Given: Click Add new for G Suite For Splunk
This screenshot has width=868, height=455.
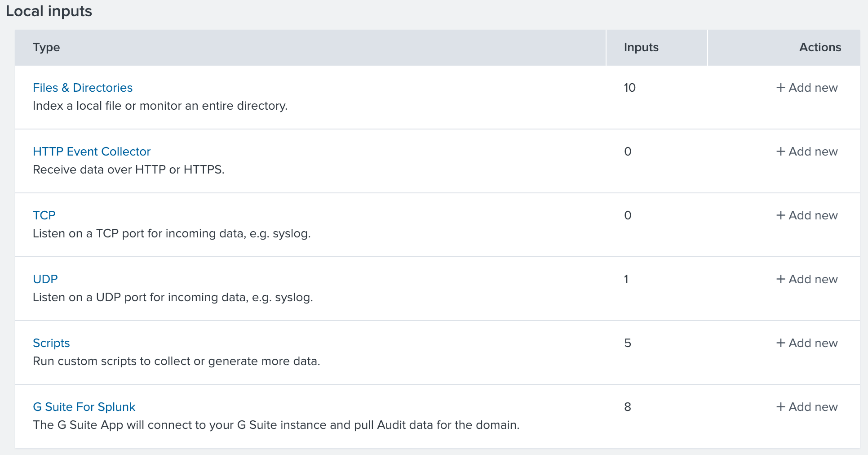Looking at the screenshot, I should (x=806, y=407).
